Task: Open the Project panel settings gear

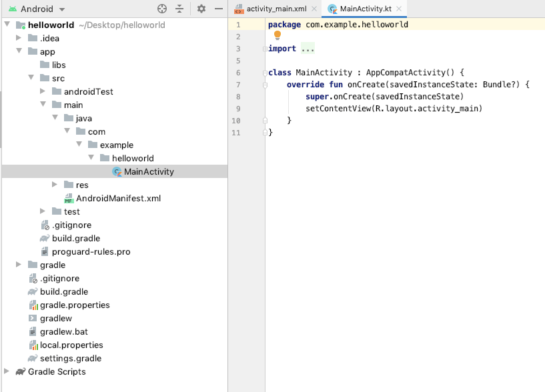Action: pos(201,10)
